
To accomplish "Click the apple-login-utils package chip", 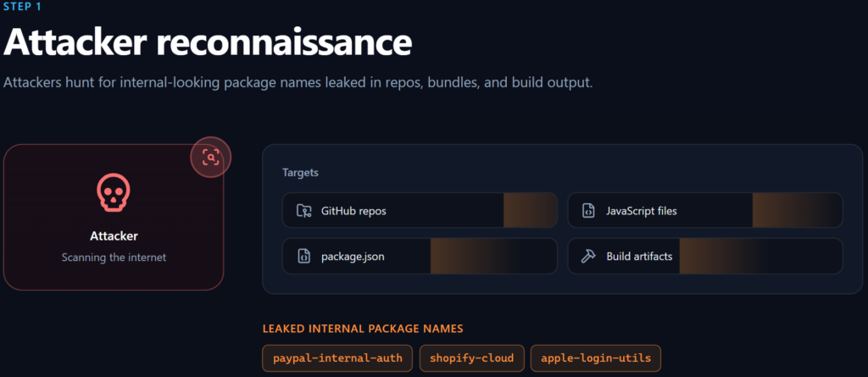I will coord(596,358).
